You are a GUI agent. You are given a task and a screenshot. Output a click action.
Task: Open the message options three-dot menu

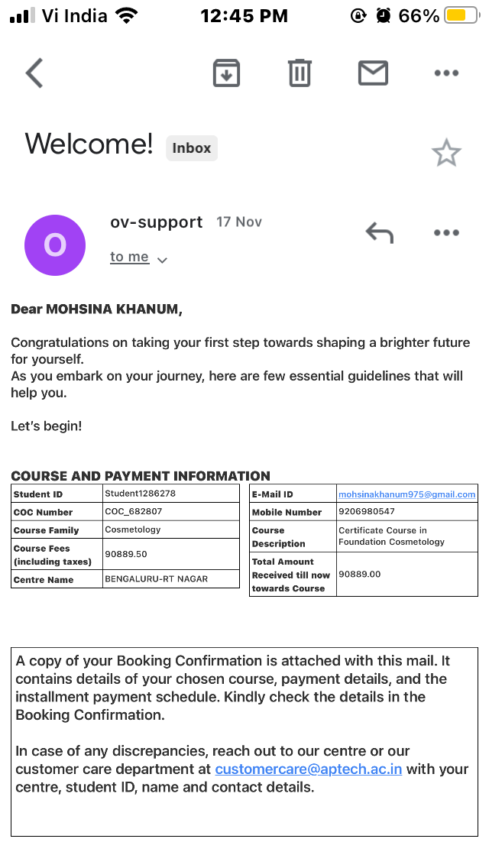[446, 232]
